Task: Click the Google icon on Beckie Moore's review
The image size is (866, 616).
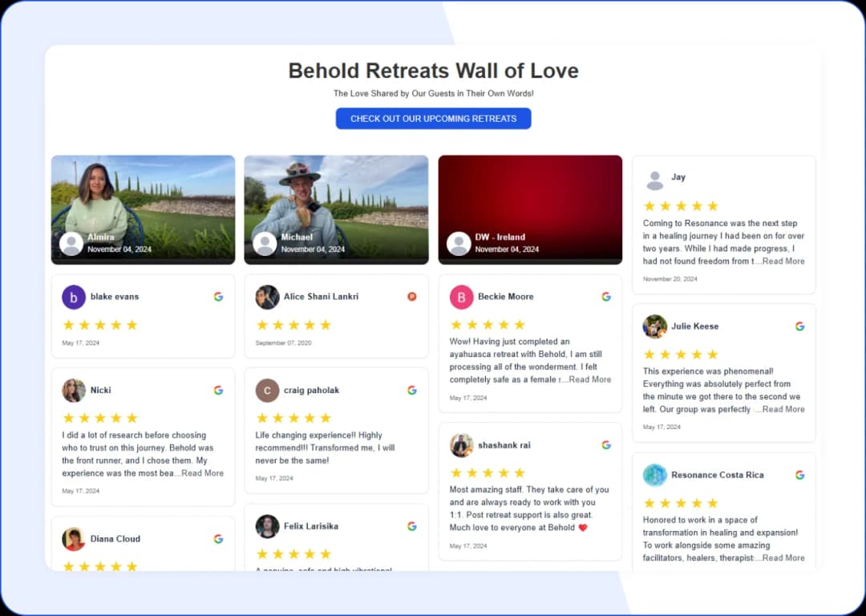Action: pos(605,296)
